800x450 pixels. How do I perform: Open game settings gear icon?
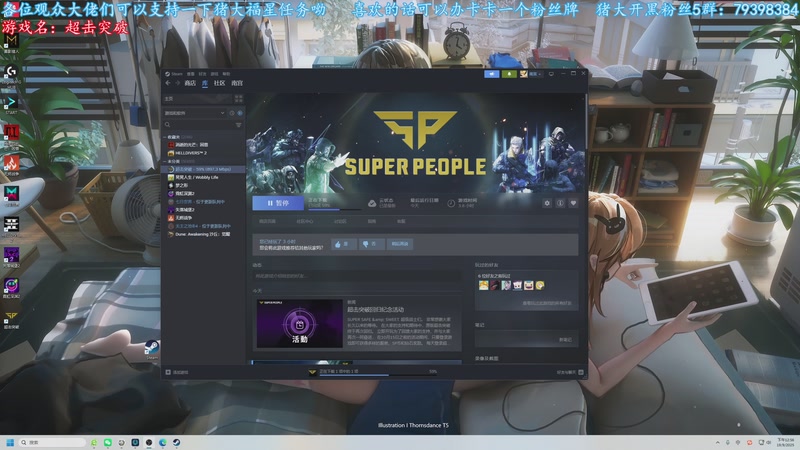point(547,203)
